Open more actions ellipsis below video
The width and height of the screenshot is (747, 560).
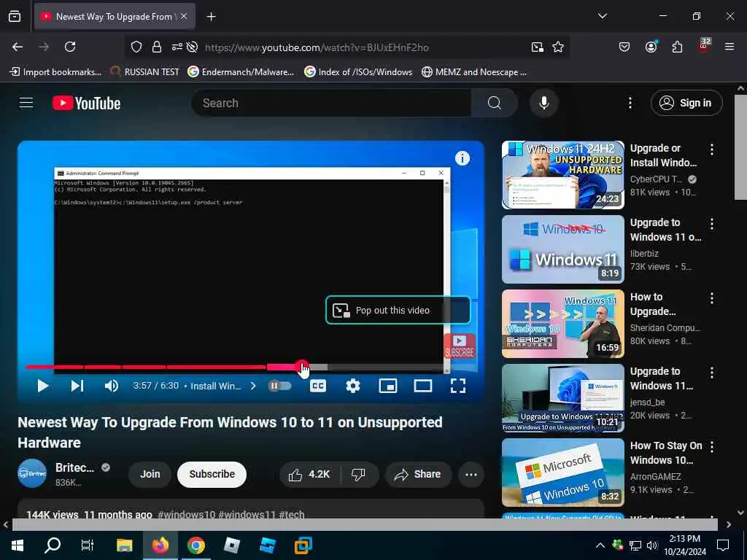[x=471, y=474]
